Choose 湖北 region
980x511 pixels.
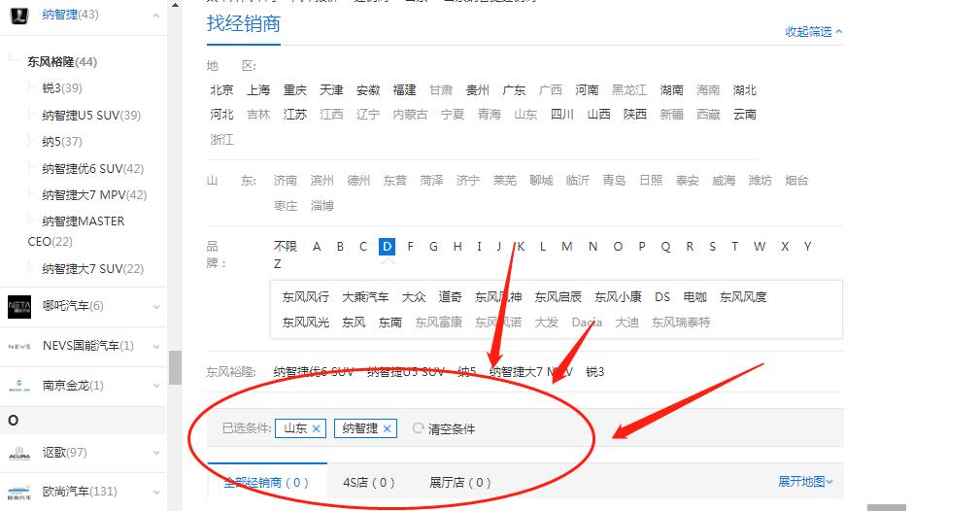point(744,90)
